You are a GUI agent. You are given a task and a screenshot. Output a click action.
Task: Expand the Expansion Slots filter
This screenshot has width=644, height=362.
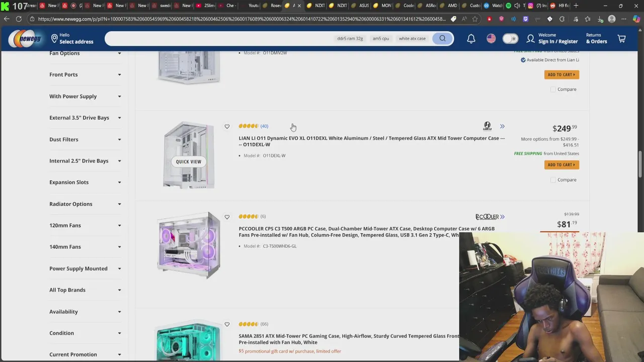point(85,182)
